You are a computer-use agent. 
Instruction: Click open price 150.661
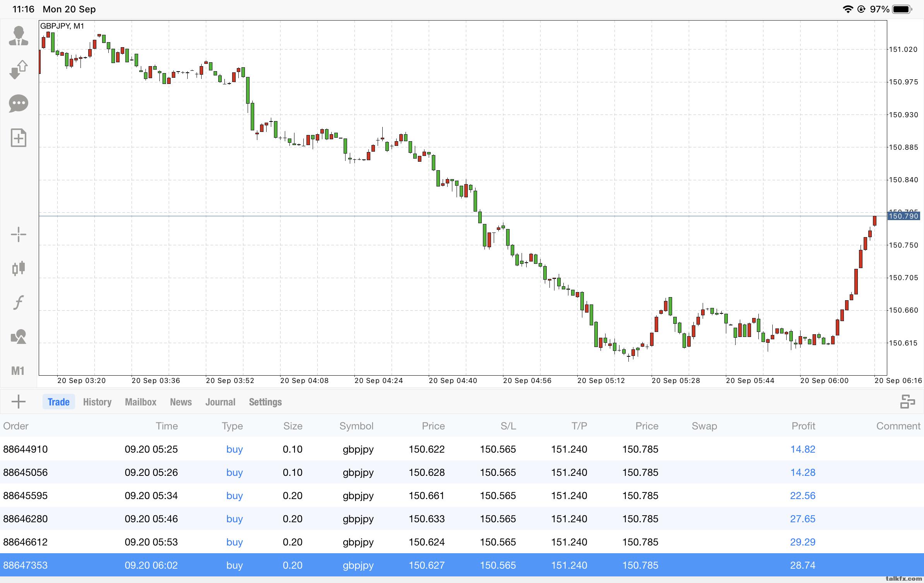tap(427, 496)
